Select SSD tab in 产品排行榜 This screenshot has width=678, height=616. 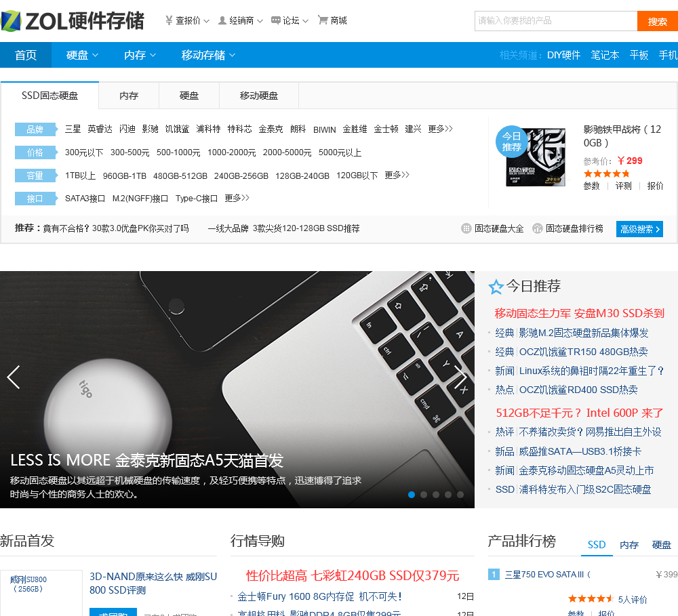point(597,545)
